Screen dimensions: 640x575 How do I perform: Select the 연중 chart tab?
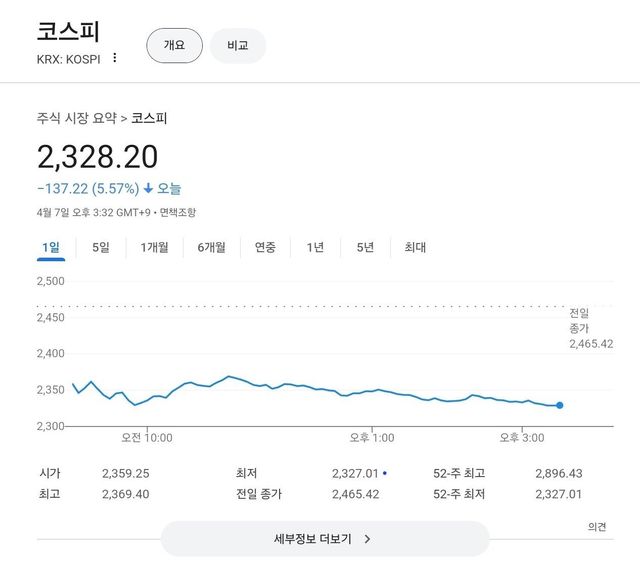click(265, 247)
